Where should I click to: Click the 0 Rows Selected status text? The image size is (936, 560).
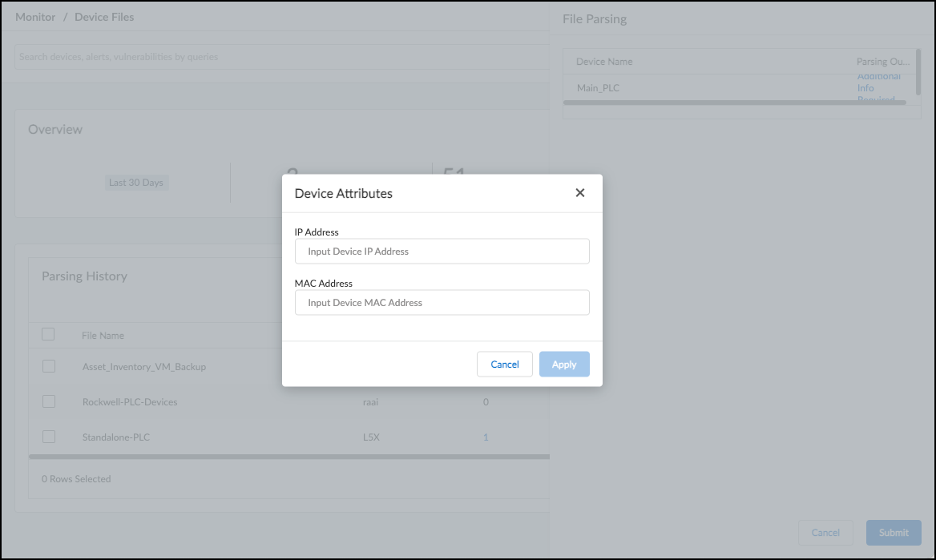(x=76, y=479)
